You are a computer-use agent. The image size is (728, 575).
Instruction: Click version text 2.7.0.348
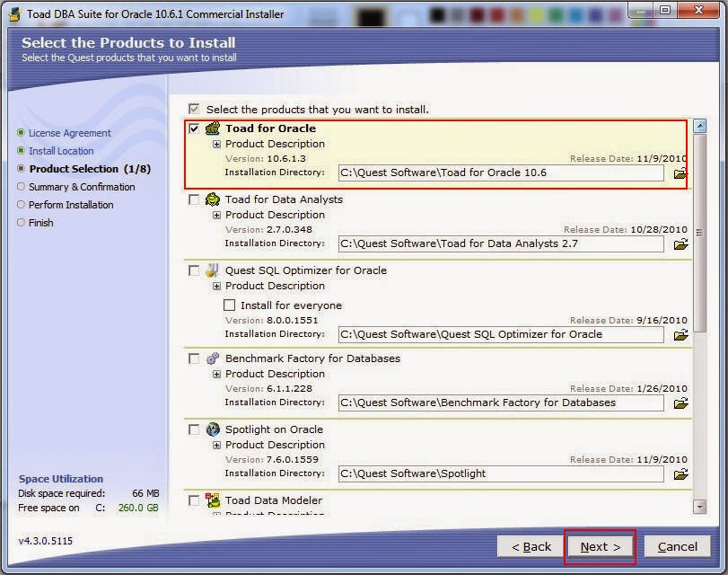click(x=289, y=230)
